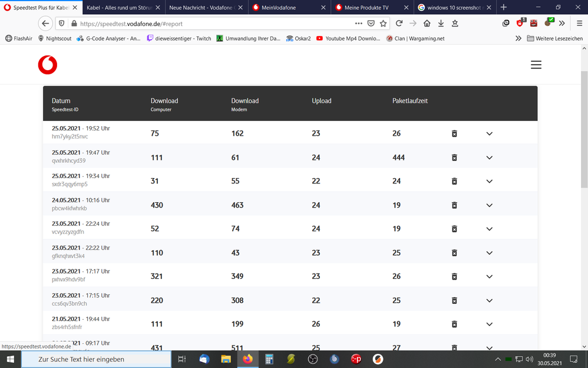This screenshot has width=588, height=368.
Task: Click the Download Computer value 430
Action: (x=157, y=205)
